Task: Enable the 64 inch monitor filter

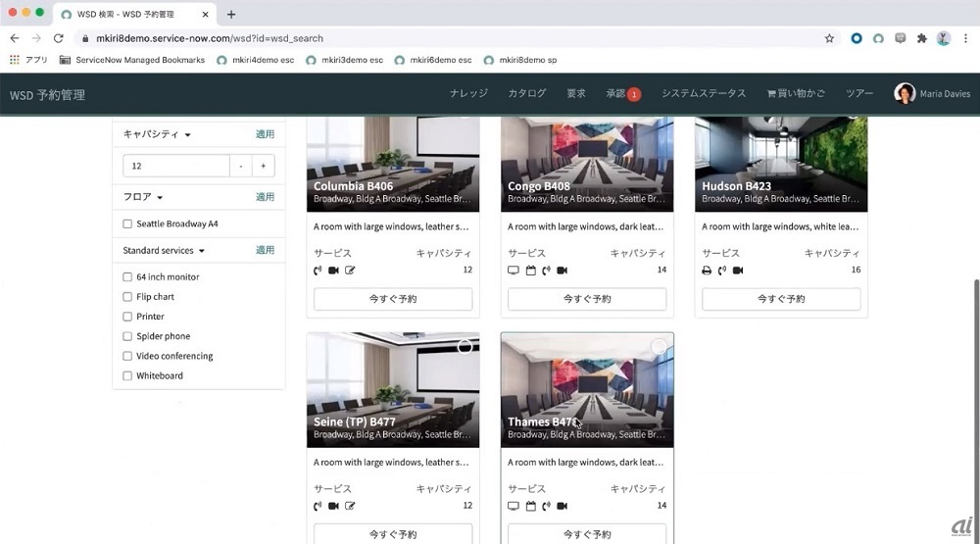Action: [x=127, y=277]
